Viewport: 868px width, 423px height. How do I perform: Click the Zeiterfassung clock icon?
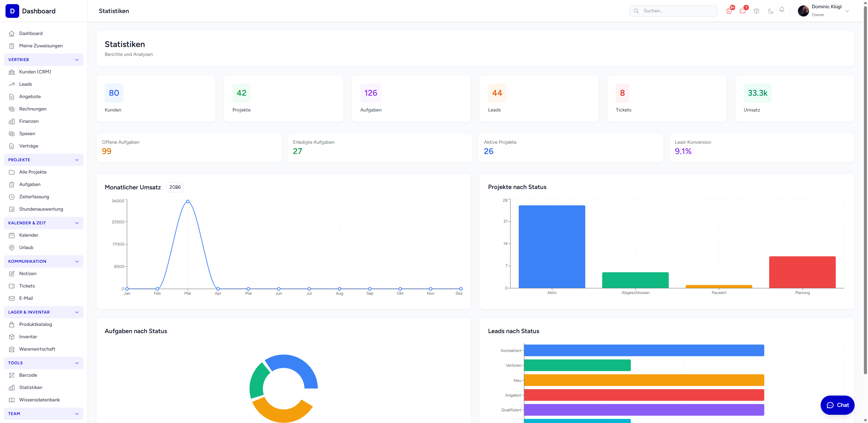point(12,197)
